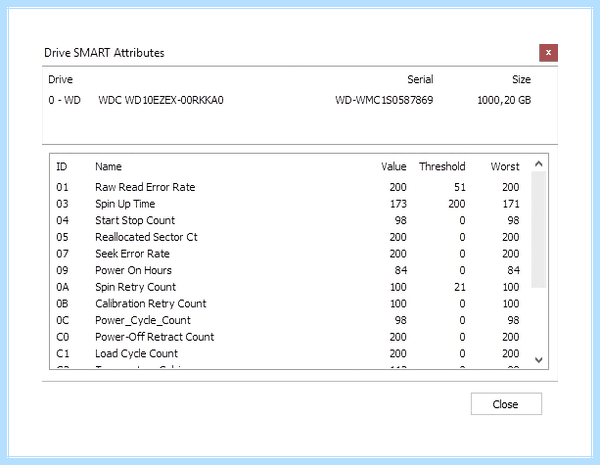Click the Drive SMART Attributes title
This screenshot has height=465, width=600.
[x=104, y=53]
